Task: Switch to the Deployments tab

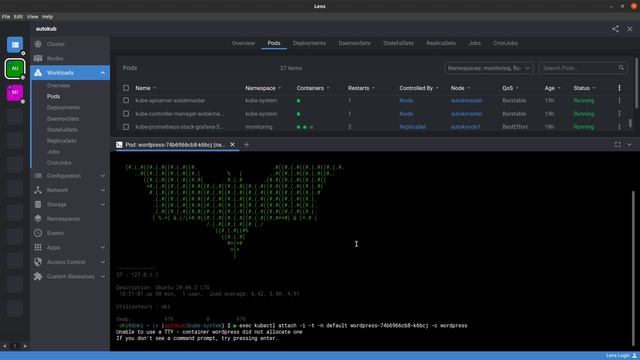Action: click(x=309, y=43)
